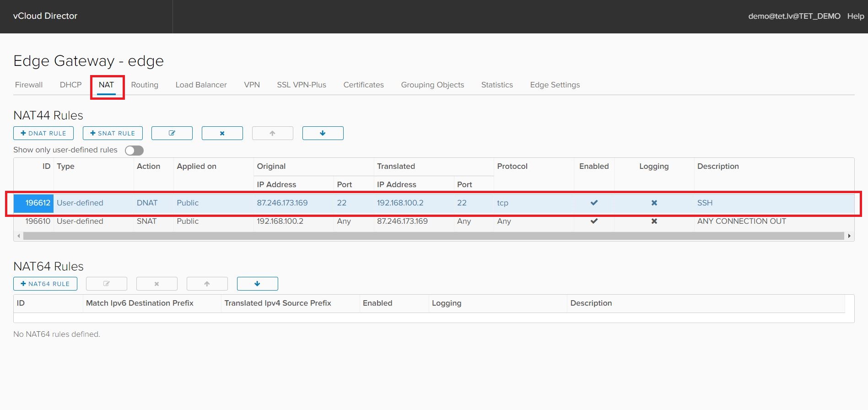Click the NAT64 delete rule X icon
The width and height of the screenshot is (868, 410).
pyautogui.click(x=157, y=284)
